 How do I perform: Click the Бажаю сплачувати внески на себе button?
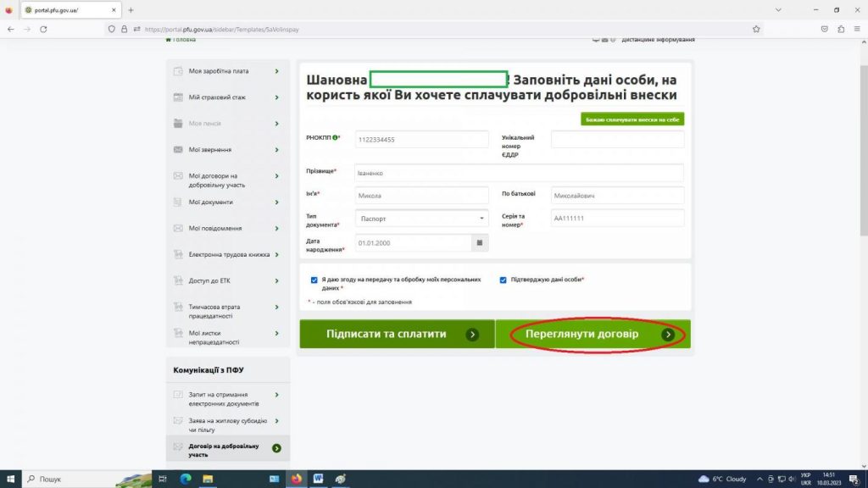pos(632,119)
